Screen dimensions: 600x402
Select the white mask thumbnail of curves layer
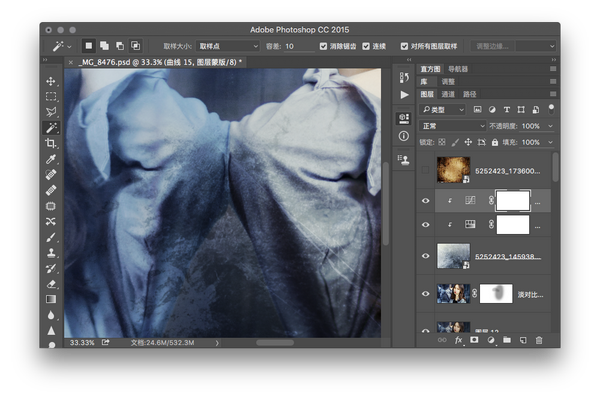[x=513, y=201]
